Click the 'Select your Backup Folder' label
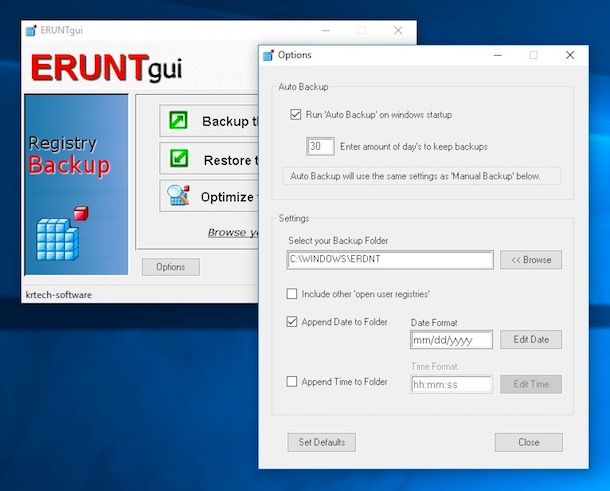The image size is (610, 491). click(338, 241)
